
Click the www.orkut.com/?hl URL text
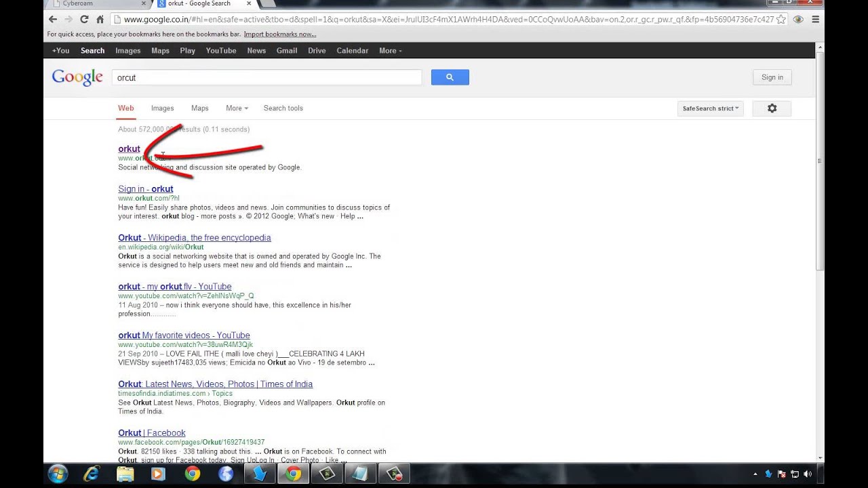pyautogui.click(x=149, y=199)
